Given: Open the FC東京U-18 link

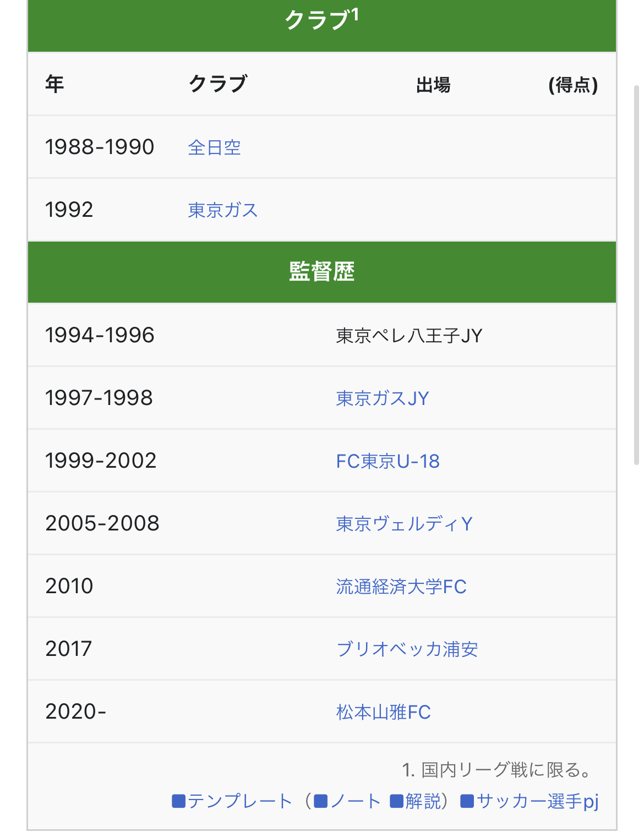Looking at the screenshot, I should pyautogui.click(x=388, y=461).
